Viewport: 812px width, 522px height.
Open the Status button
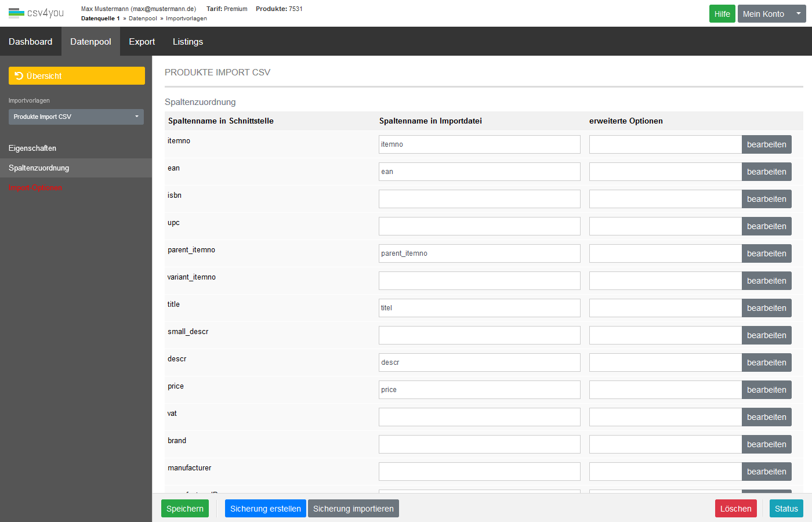point(786,509)
